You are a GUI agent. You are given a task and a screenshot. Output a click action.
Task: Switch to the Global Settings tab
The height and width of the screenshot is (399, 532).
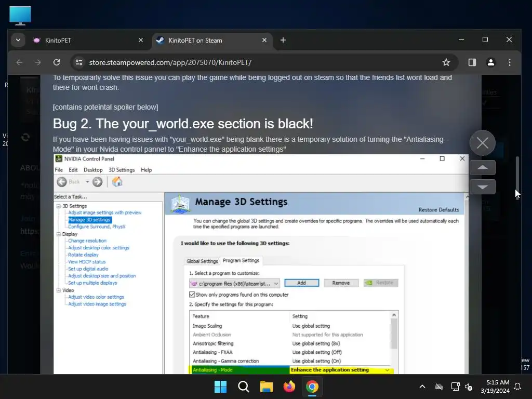coord(202,261)
